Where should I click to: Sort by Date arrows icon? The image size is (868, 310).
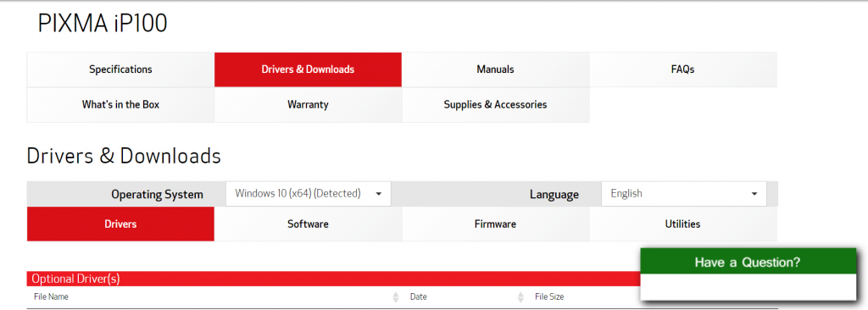tap(520, 297)
